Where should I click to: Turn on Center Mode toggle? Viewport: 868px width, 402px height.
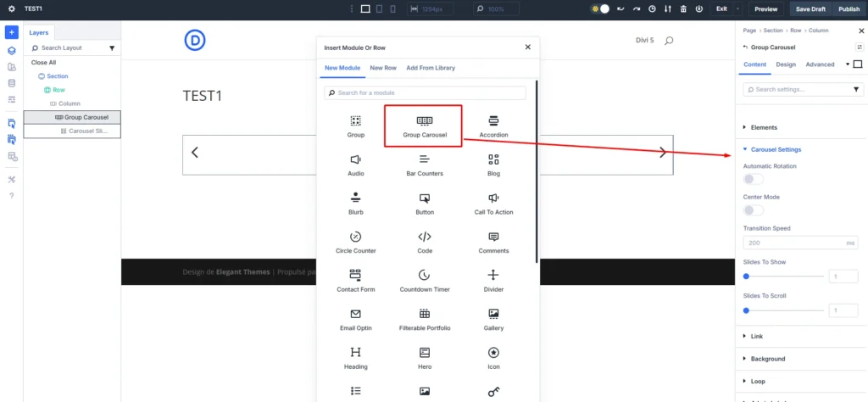753,209
